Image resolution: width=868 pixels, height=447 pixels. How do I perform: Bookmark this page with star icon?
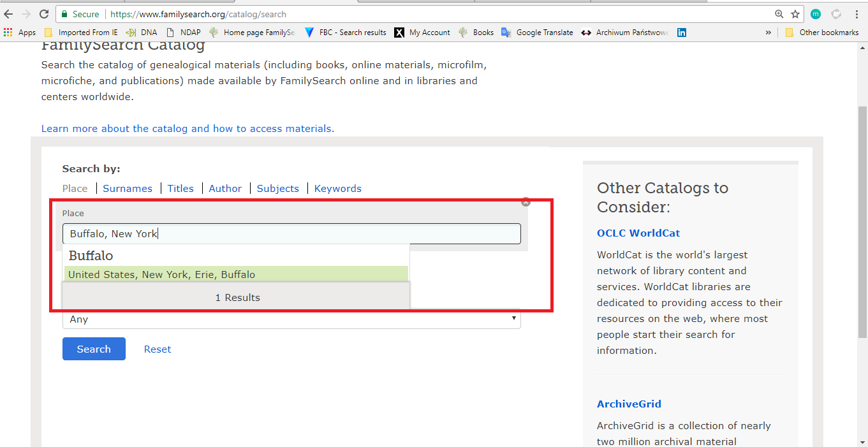coord(795,14)
